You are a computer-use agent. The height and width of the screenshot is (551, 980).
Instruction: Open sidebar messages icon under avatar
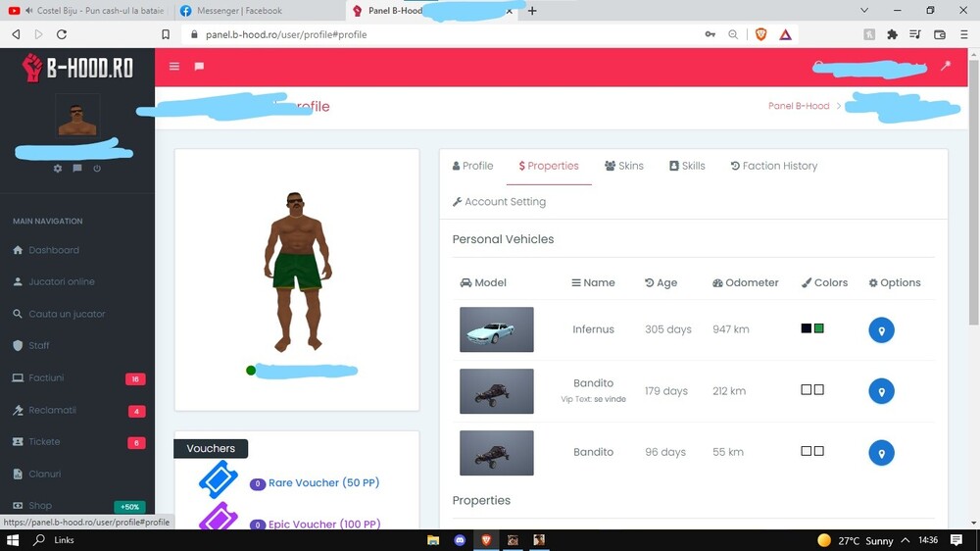[76, 169]
